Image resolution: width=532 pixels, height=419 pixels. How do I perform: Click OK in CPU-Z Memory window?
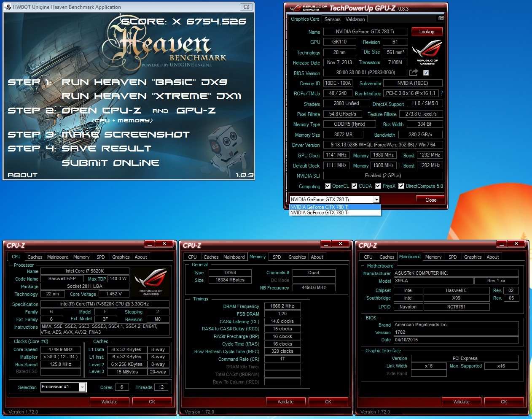(328, 402)
